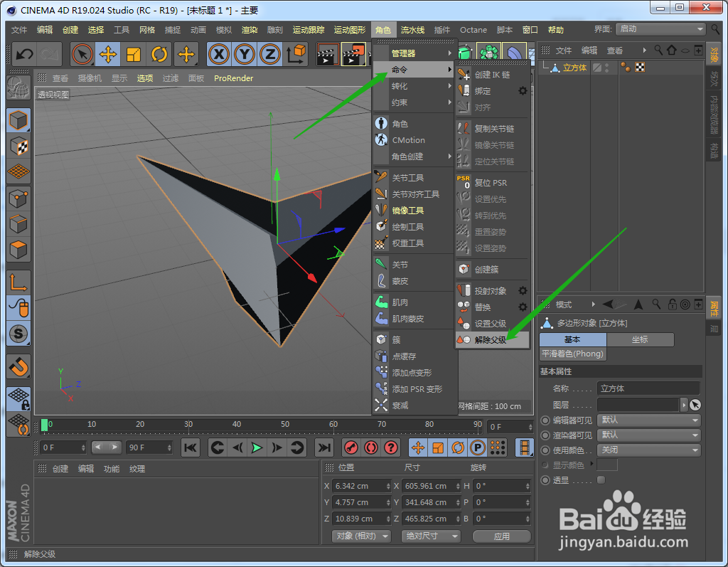Go to start of timeline
Viewport: 728px width, 567px height.
[x=191, y=447]
